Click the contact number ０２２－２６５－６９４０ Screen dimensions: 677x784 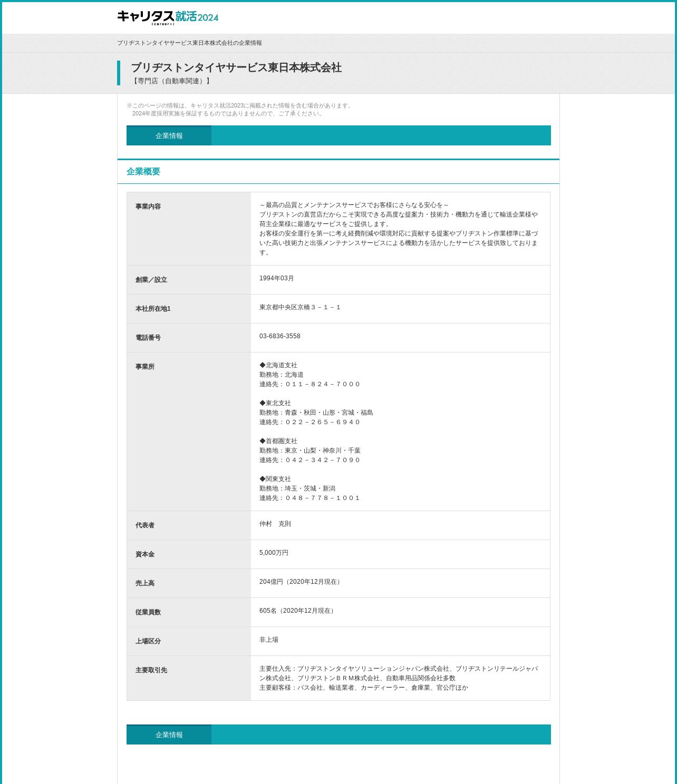323,422
